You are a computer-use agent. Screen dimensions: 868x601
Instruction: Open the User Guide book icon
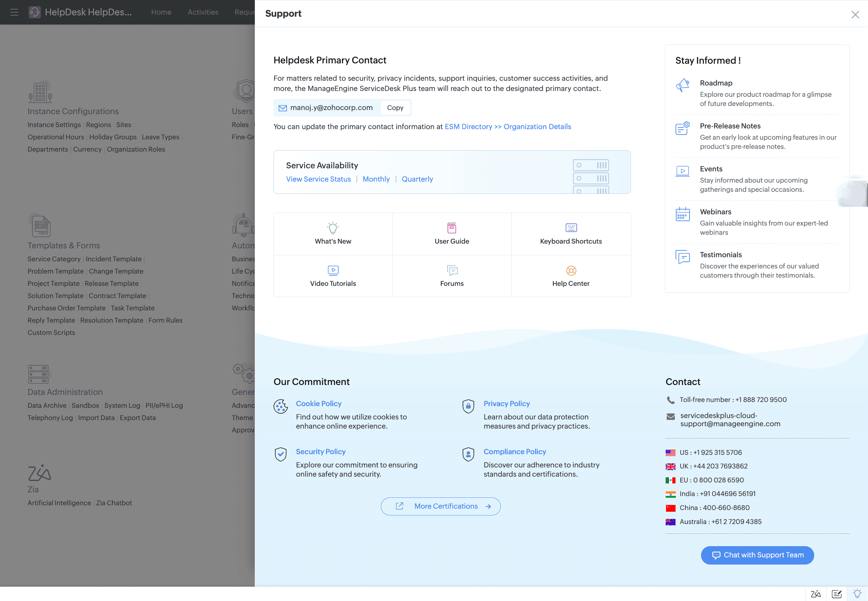point(452,228)
